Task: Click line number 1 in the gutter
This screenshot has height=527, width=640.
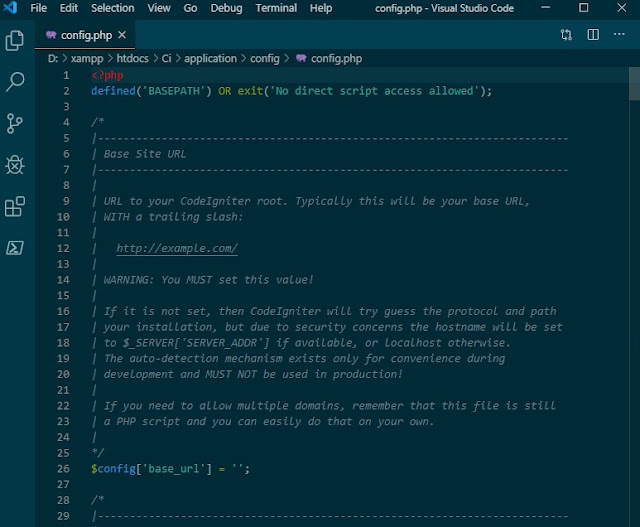Action: pyautogui.click(x=67, y=76)
